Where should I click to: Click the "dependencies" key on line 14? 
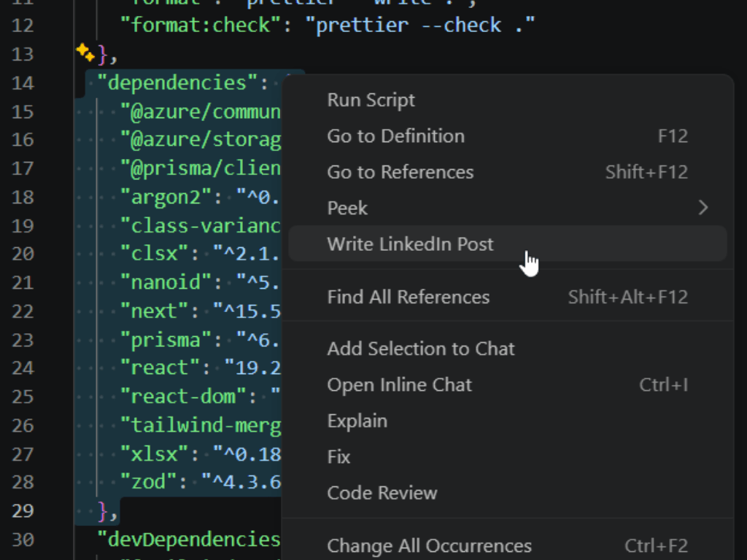coord(177,83)
